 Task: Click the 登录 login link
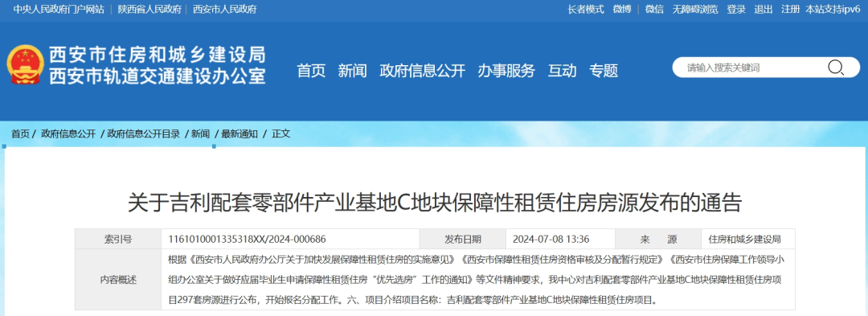[736, 10]
